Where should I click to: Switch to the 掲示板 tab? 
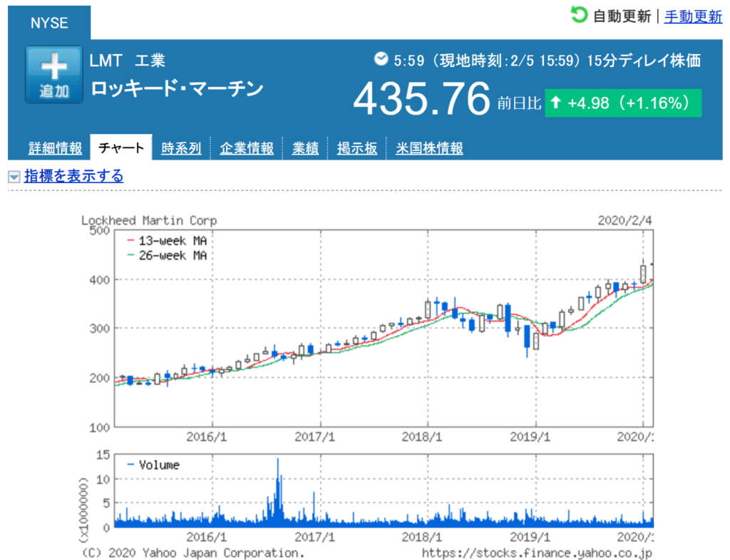click(357, 148)
